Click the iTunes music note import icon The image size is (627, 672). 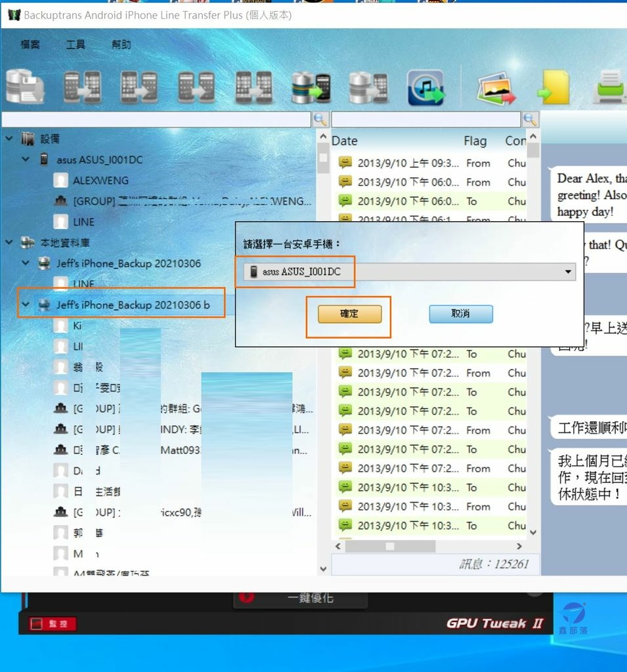pyautogui.click(x=425, y=87)
